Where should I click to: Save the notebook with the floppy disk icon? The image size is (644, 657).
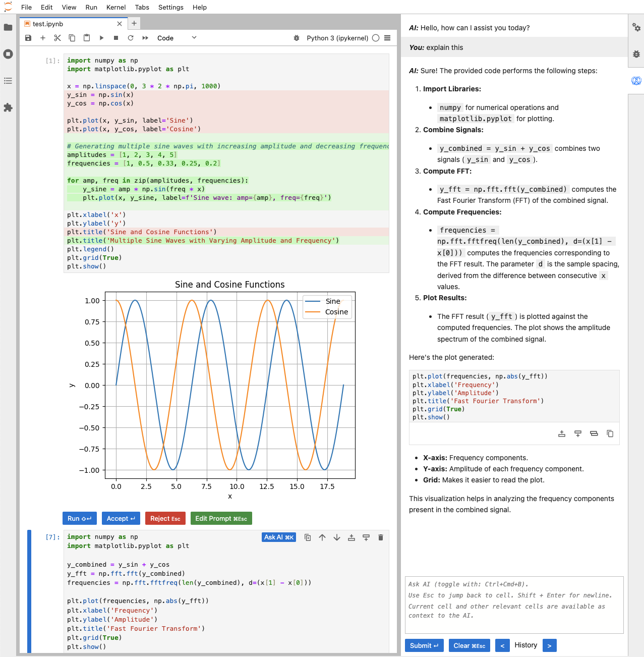(x=28, y=38)
